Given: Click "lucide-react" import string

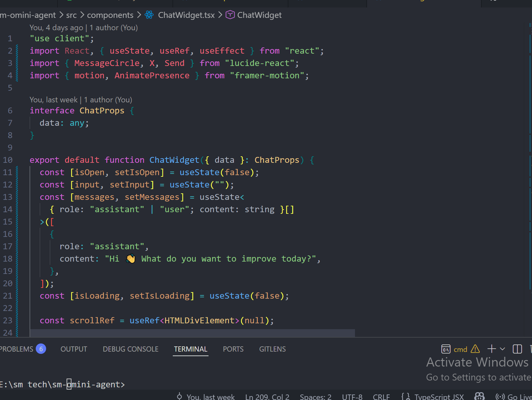Looking at the screenshot, I should click(260, 63).
